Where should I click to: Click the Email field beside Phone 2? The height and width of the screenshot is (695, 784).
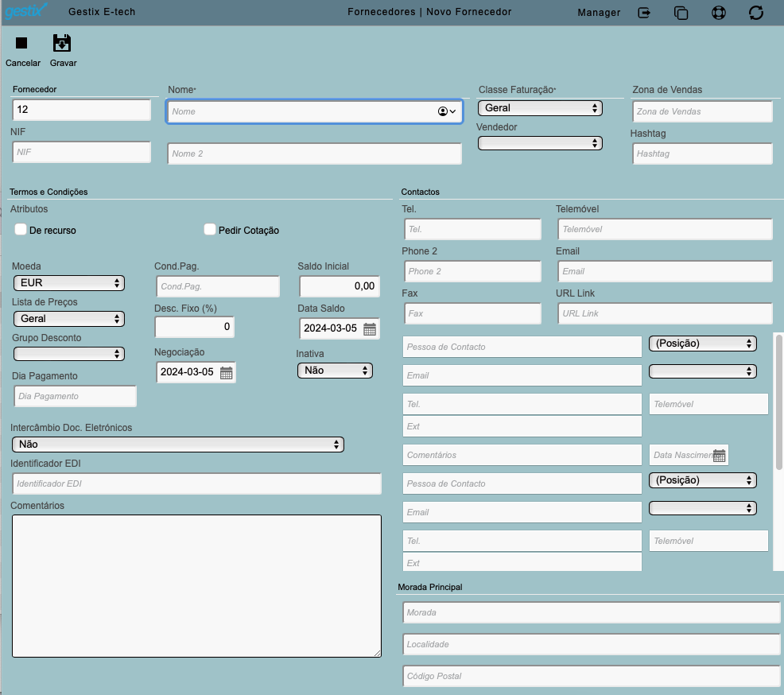point(665,271)
